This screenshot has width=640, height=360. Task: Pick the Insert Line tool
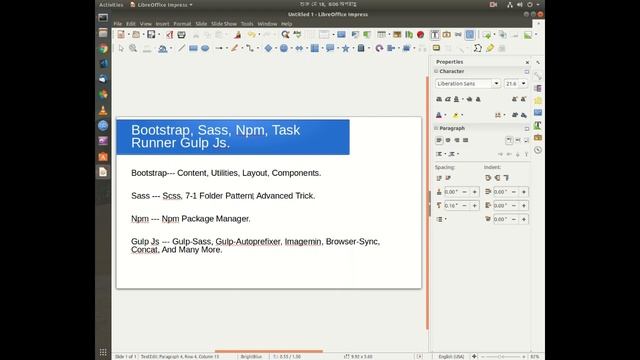pyautogui.click(x=182, y=48)
